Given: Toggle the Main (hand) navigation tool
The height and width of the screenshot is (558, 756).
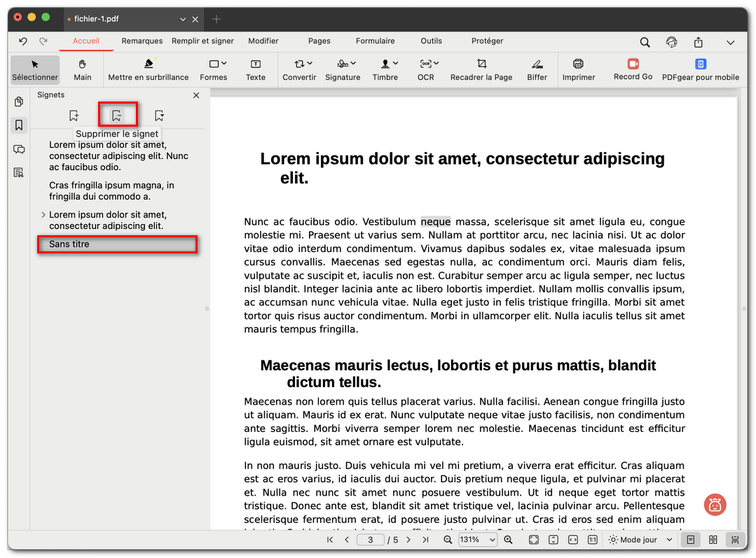Looking at the screenshot, I should (82, 69).
